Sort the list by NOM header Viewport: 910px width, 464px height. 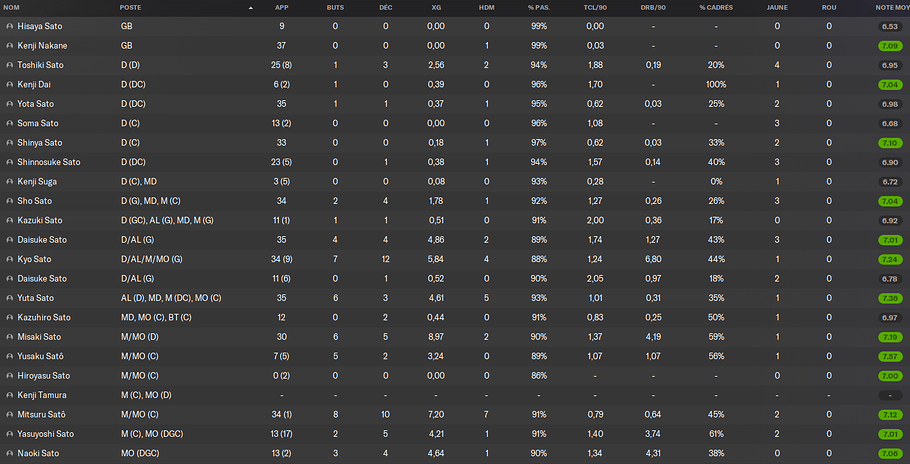[x=12, y=8]
